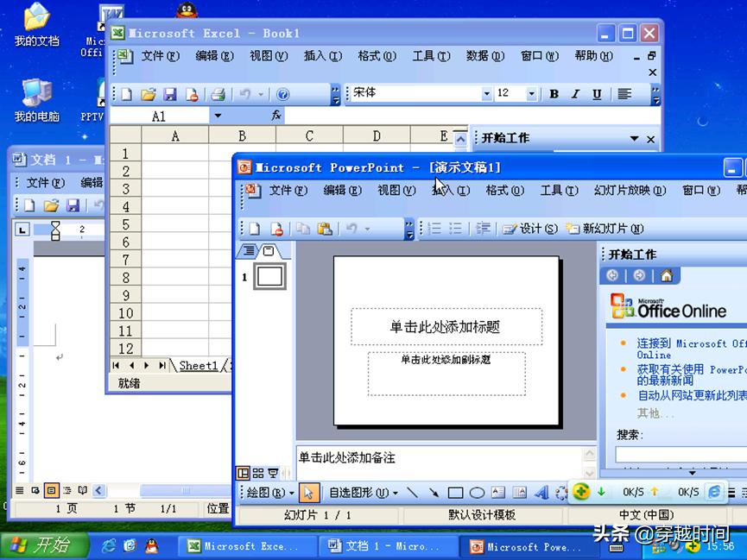Click the Insert WordArt icon

pos(542,493)
